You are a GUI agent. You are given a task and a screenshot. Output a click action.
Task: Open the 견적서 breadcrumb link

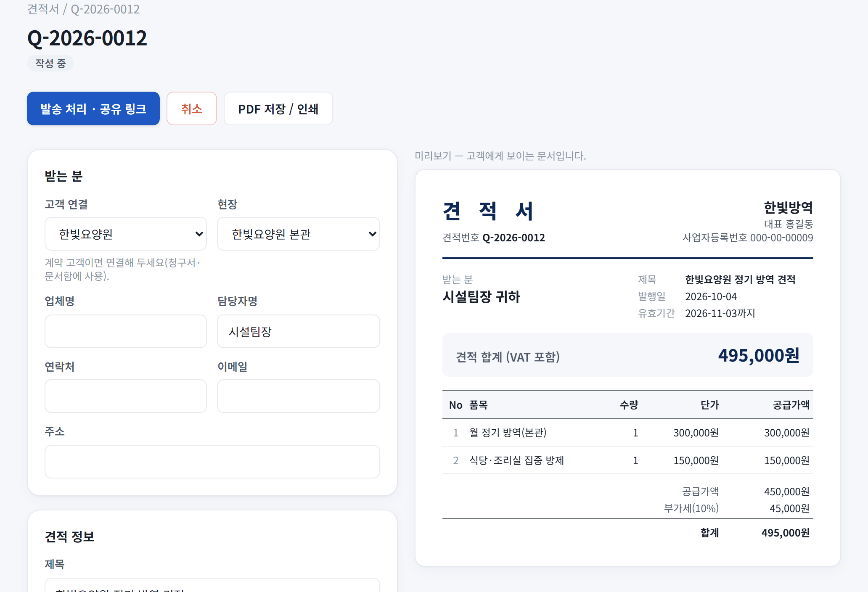[x=43, y=9]
